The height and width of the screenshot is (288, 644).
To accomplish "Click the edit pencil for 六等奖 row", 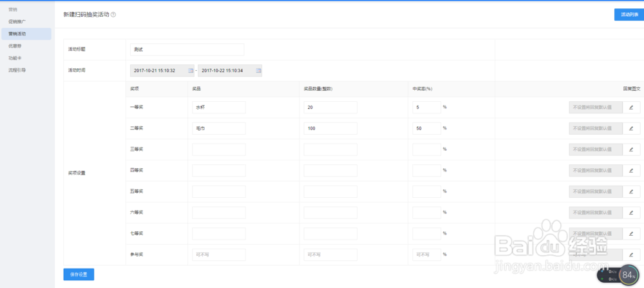I will tap(631, 212).
